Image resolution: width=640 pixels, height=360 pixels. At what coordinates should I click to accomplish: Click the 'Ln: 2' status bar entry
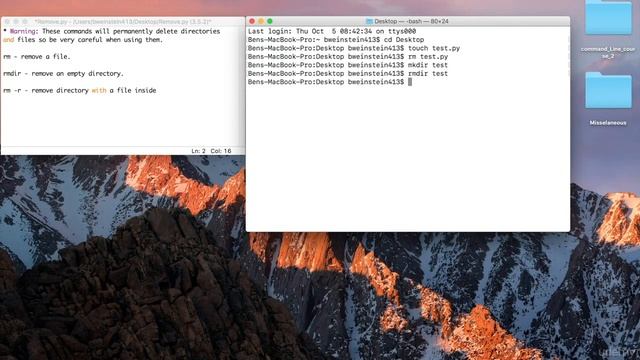point(198,151)
